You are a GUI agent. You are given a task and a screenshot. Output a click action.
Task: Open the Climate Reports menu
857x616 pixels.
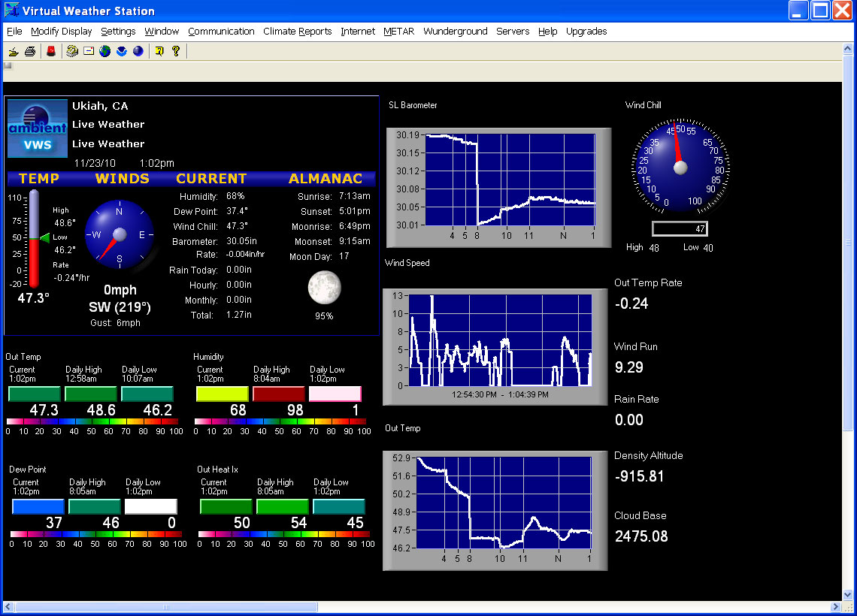(297, 32)
